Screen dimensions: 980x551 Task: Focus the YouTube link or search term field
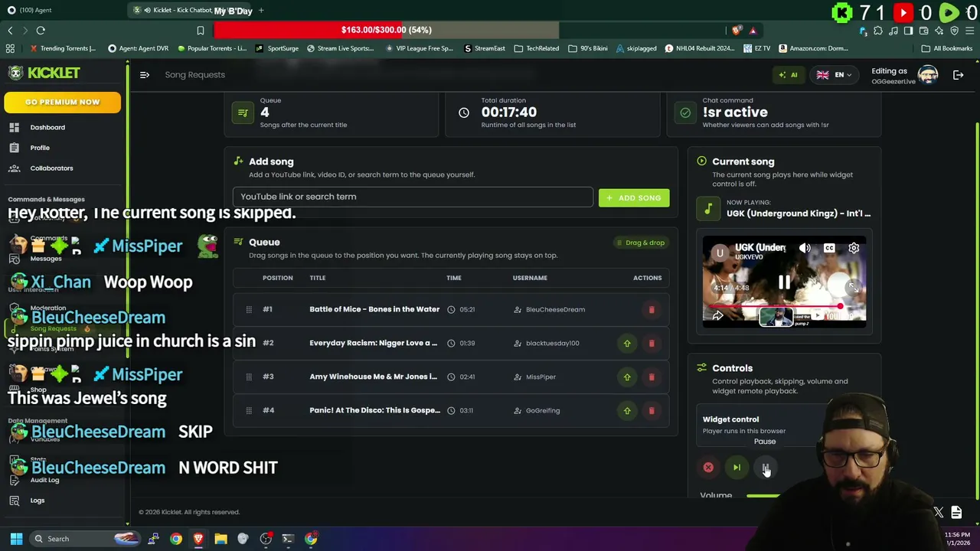413,197
